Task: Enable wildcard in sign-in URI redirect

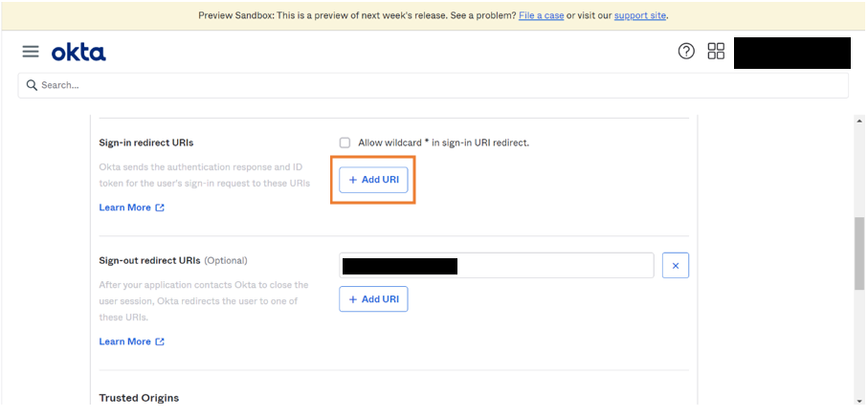Action: pyautogui.click(x=345, y=143)
